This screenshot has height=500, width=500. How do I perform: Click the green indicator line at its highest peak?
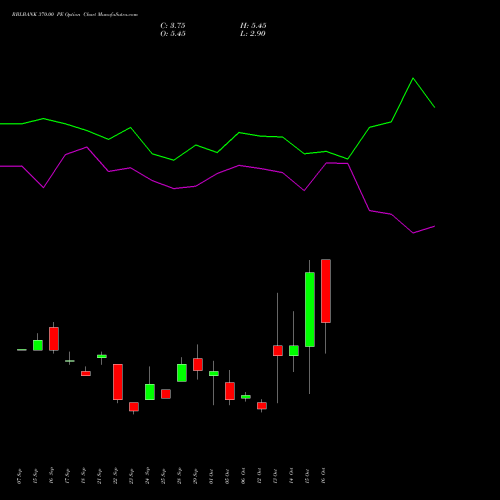pos(413,78)
